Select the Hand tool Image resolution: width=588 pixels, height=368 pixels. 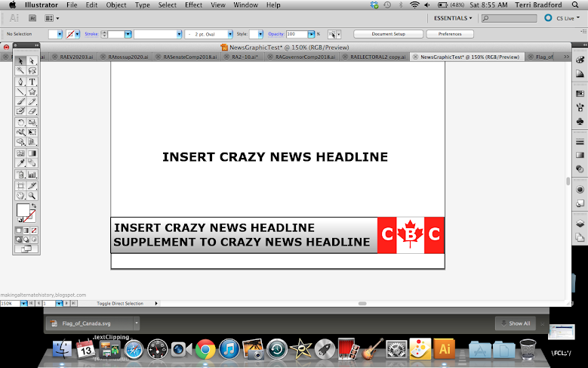[20, 196]
